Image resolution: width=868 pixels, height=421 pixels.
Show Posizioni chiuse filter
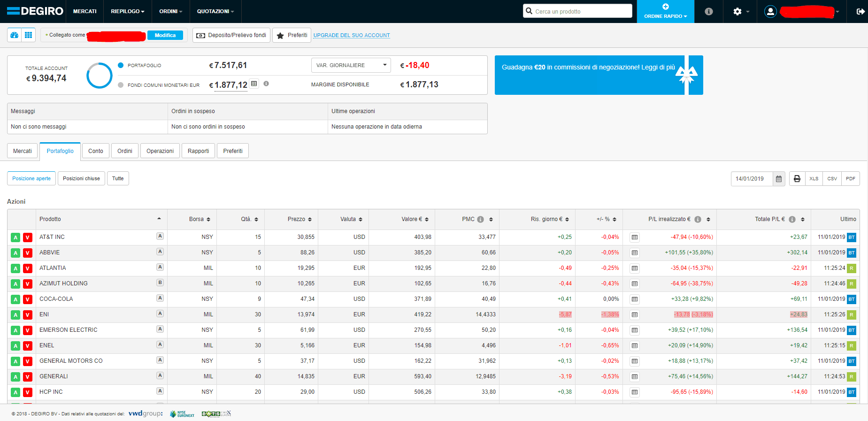click(81, 178)
